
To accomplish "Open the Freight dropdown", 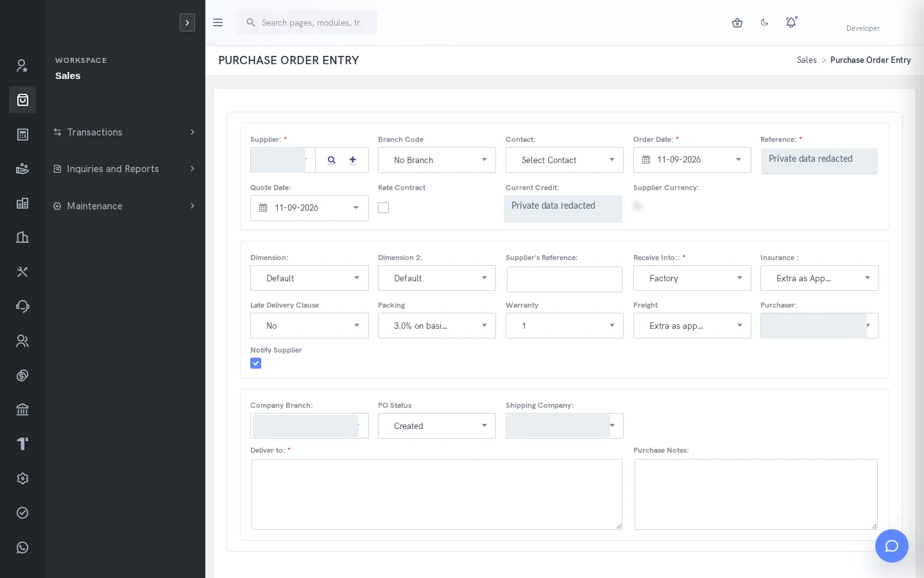I will (x=692, y=326).
